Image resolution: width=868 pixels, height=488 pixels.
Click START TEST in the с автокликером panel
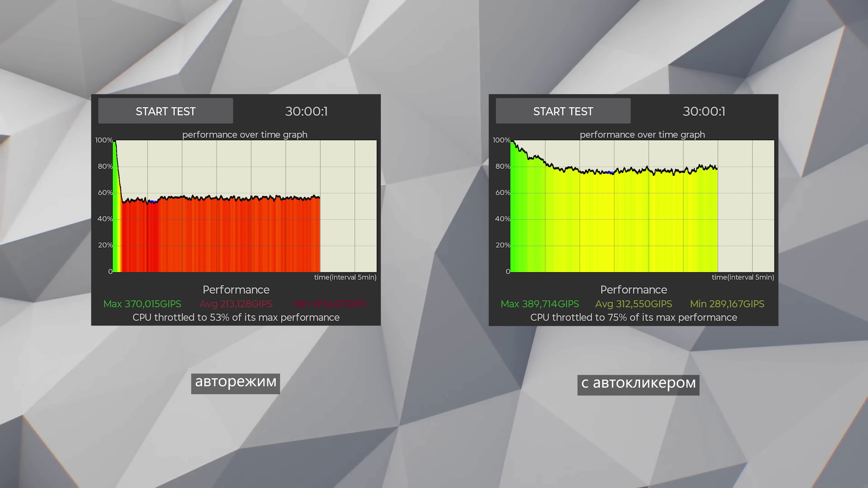click(563, 111)
